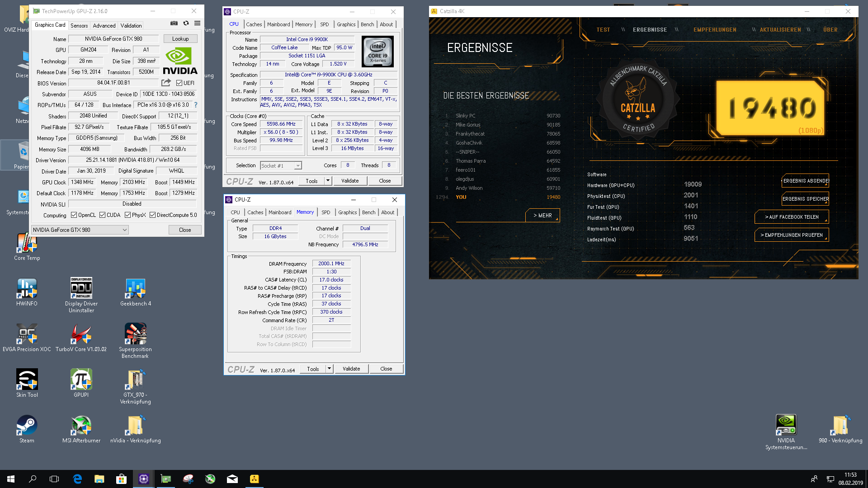
Task: Click the BIOS export share icon
Action: pyautogui.click(x=166, y=83)
